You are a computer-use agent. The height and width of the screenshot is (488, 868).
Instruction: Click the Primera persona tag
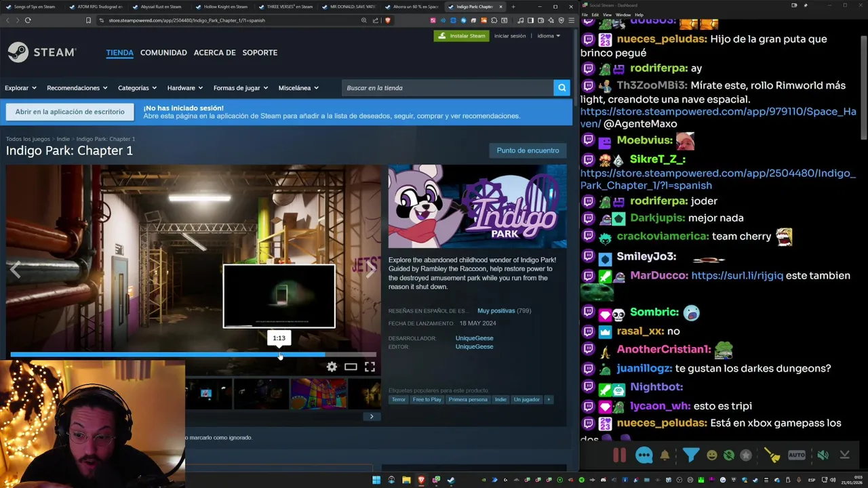point(468,399)
